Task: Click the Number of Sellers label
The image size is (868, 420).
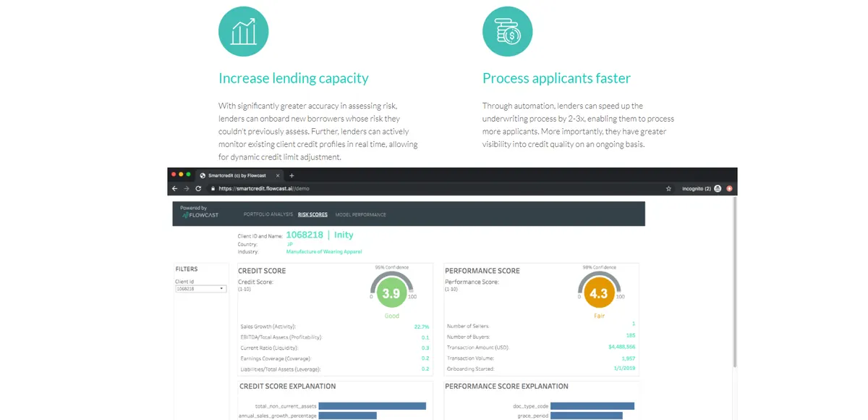Action: tap(468, 327)
